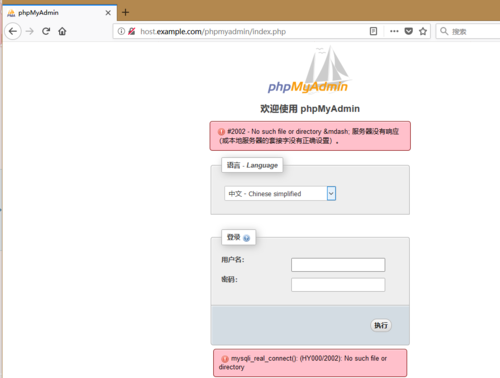The width and height of the screenshot is (500, 378).
Task: Select the phpMyAdmin browser tab
Action: coord(60,13)
